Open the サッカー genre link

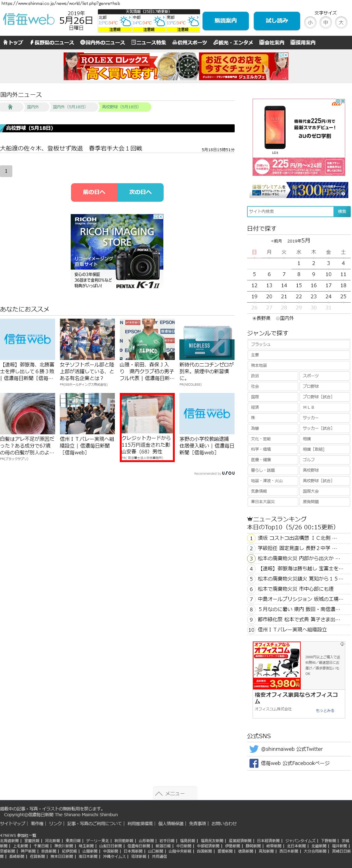tap(325, 418)
